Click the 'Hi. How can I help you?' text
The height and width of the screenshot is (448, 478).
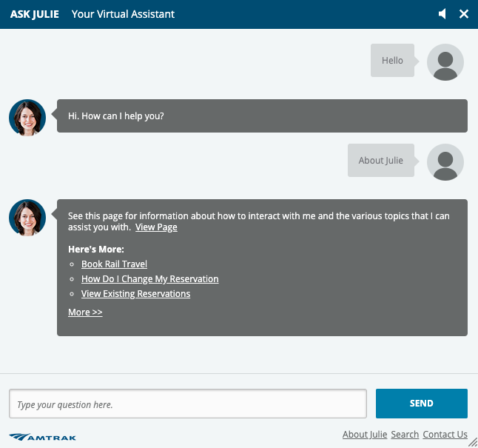point(116,116)
